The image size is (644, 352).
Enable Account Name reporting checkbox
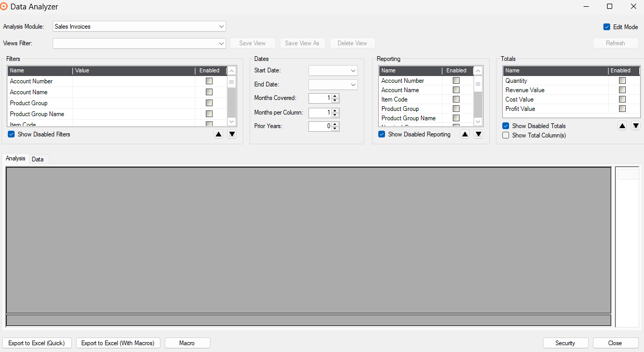456,90
